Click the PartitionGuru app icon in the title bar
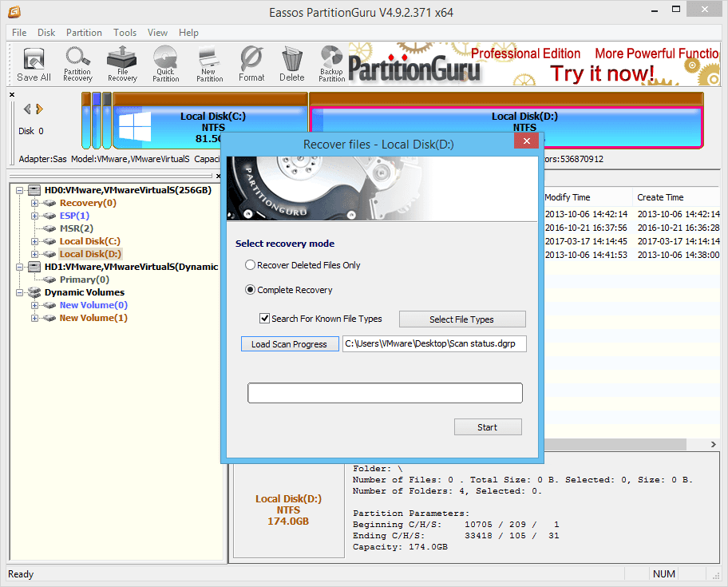Screen dimensions: 728x587 point(14,12)
